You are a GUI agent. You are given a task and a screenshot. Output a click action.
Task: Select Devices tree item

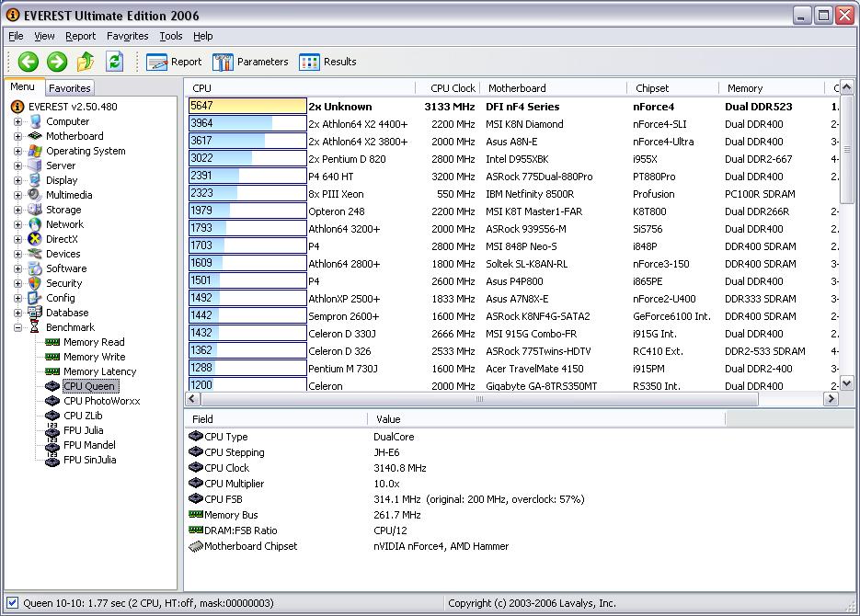(x=63, y=255)
